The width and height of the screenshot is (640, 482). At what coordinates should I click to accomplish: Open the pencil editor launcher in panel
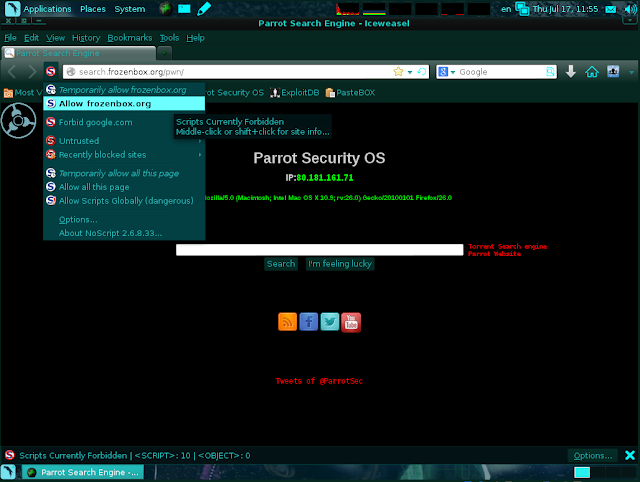(x=204, y=9)
